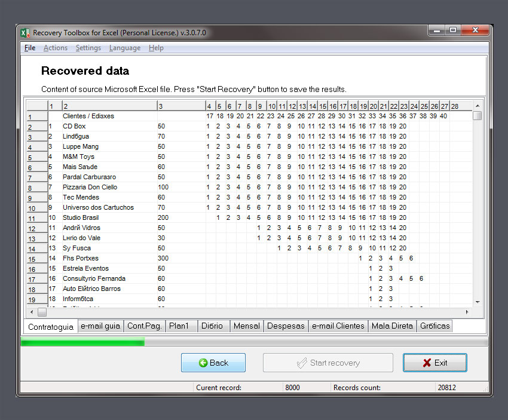This screenshot has height=420, width=508.
Task: Select the Mensal sheet tab
Action: coord(247,326)
